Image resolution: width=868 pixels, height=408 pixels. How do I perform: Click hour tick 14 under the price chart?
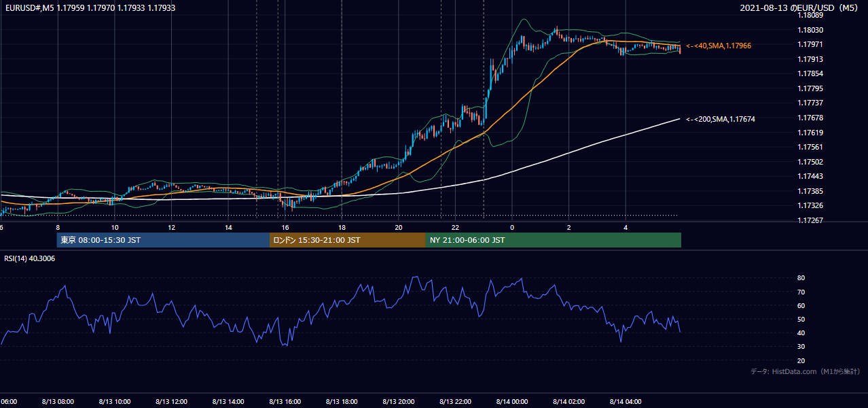click(x=228, y=227)
